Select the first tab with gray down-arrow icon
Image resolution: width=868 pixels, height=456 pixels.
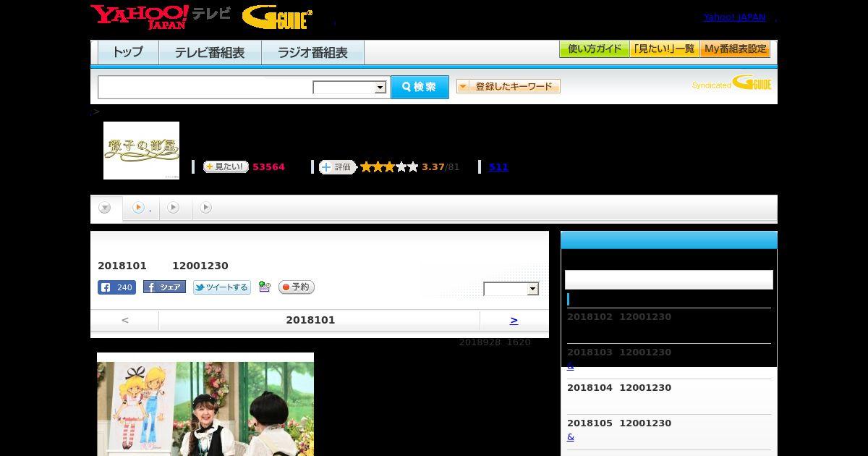coord(106,208)
